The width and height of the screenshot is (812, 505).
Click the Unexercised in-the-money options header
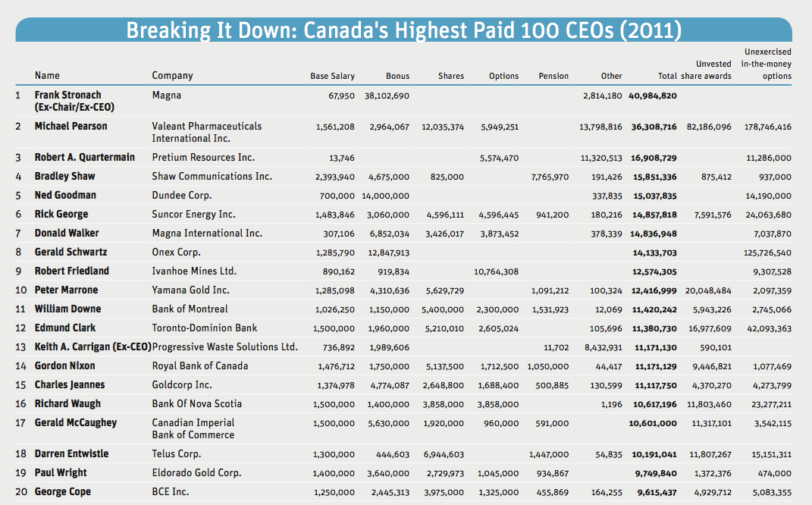point(767,64)
